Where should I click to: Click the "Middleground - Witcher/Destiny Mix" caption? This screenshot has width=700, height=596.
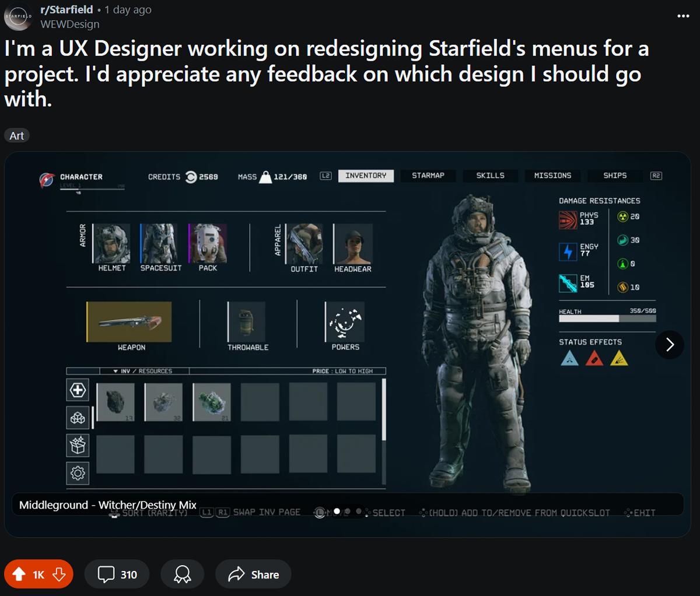pyautogui.click(x=108, y=505)
